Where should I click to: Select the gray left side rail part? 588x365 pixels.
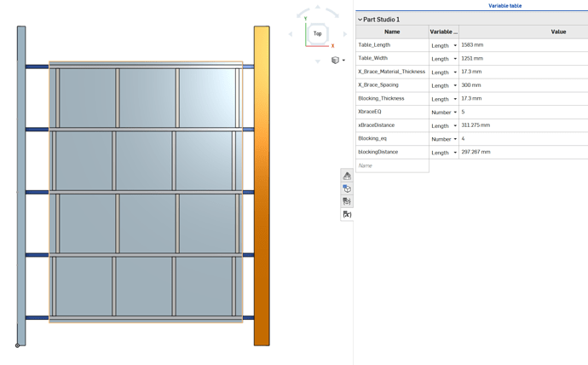coord(21,186)
